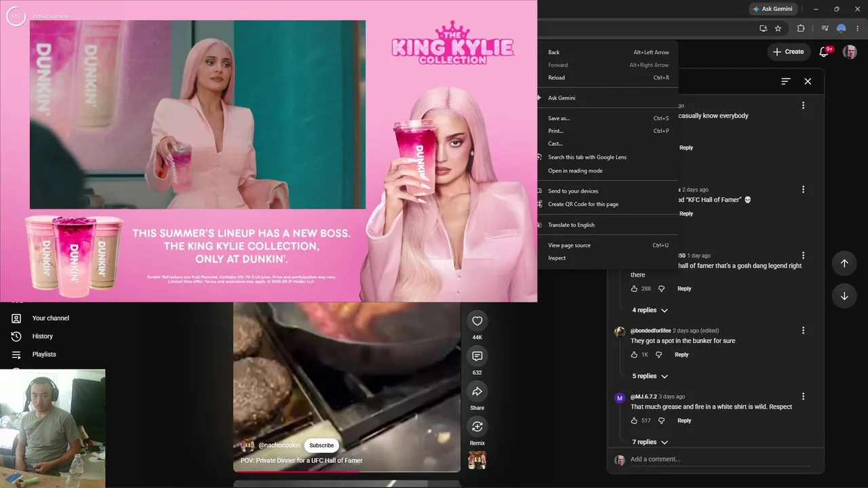Open the audio thumbnail below Remix
This screenshot has height=488, width=868.
pos(477,461)
